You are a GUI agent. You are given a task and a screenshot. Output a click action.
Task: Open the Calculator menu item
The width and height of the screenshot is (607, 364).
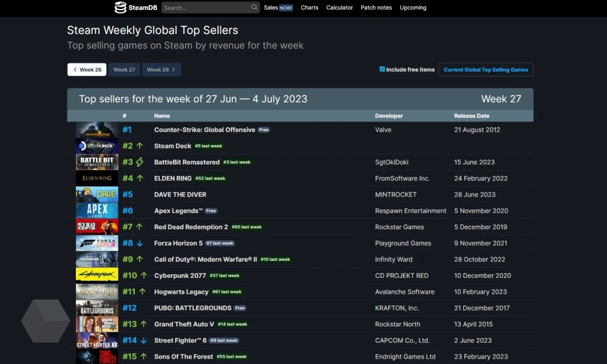pos(339,8)
